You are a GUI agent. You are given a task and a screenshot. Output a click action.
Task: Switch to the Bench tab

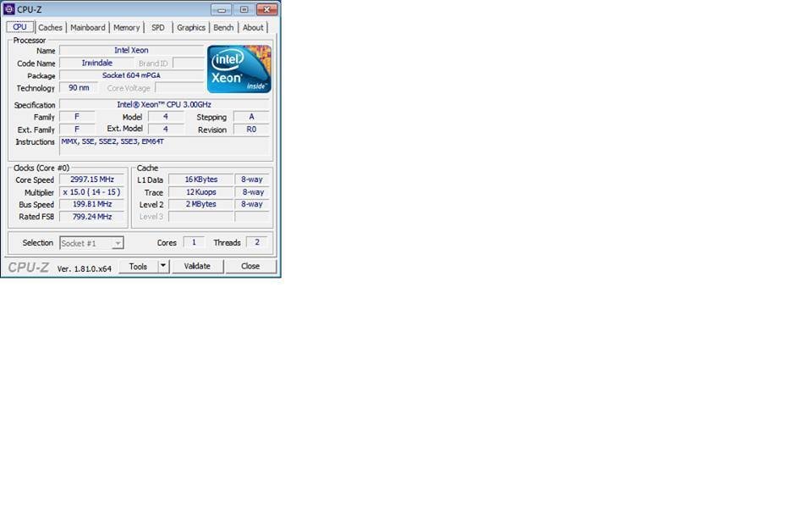click(223, 27)
